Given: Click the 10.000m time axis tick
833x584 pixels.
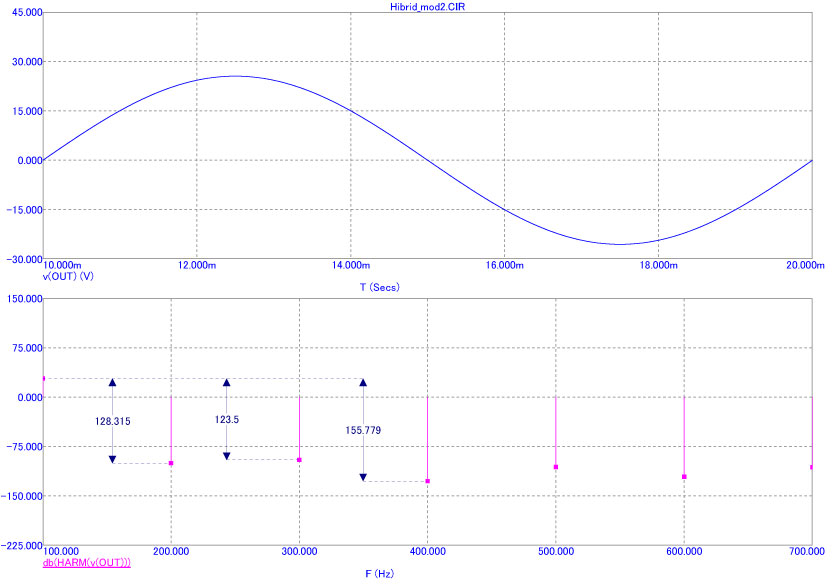Looking at the screenshot, I should pos(62,265).
